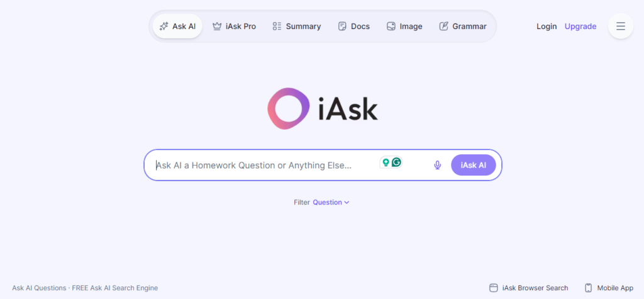
Task: Click the green Grammarly G icon
Action: tap(396, 162)
